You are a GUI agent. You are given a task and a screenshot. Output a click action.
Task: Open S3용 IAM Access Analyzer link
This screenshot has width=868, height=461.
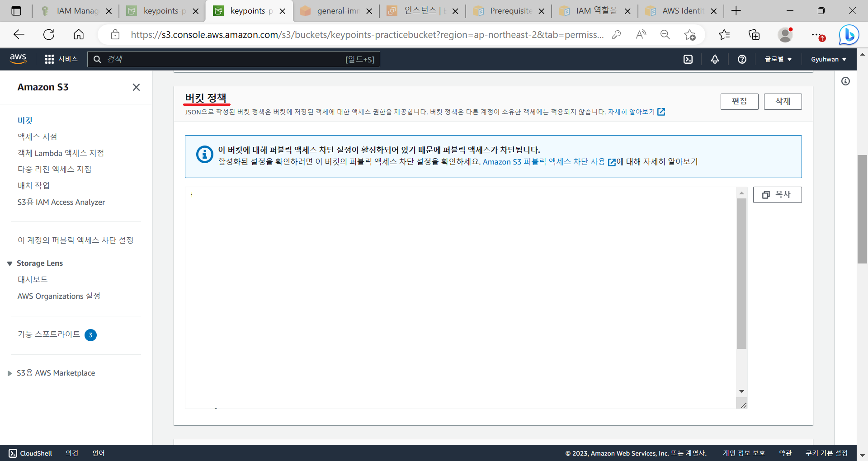point(61,202)
